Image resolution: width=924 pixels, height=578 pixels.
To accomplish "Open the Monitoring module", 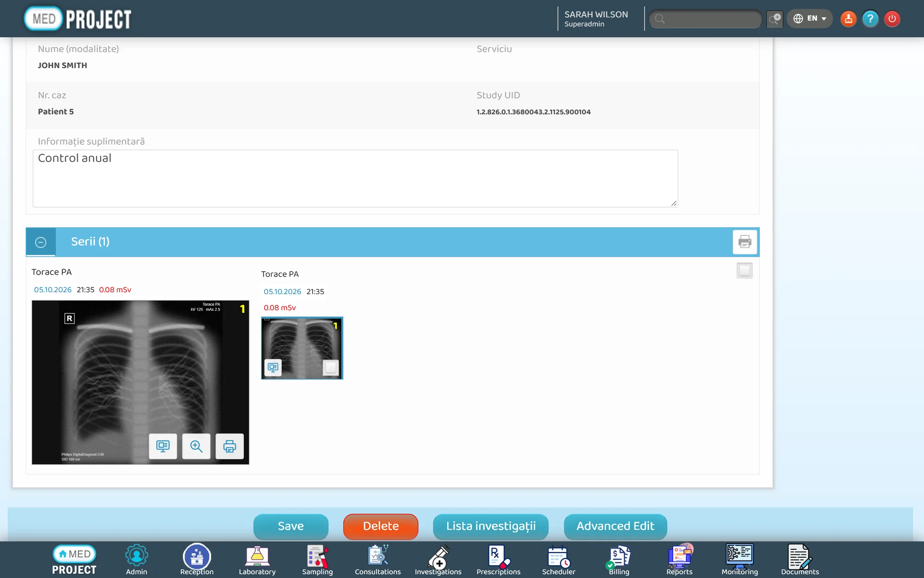I will 740,560.
